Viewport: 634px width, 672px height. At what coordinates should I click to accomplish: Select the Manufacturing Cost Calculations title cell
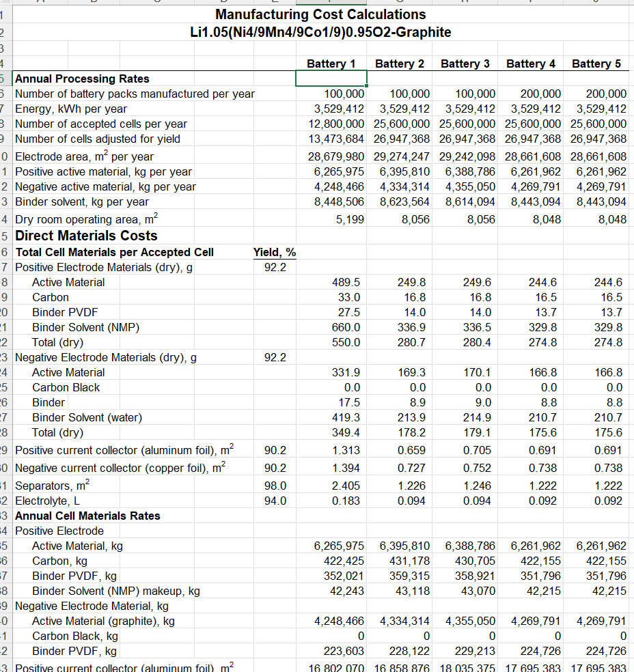(320, 14)
